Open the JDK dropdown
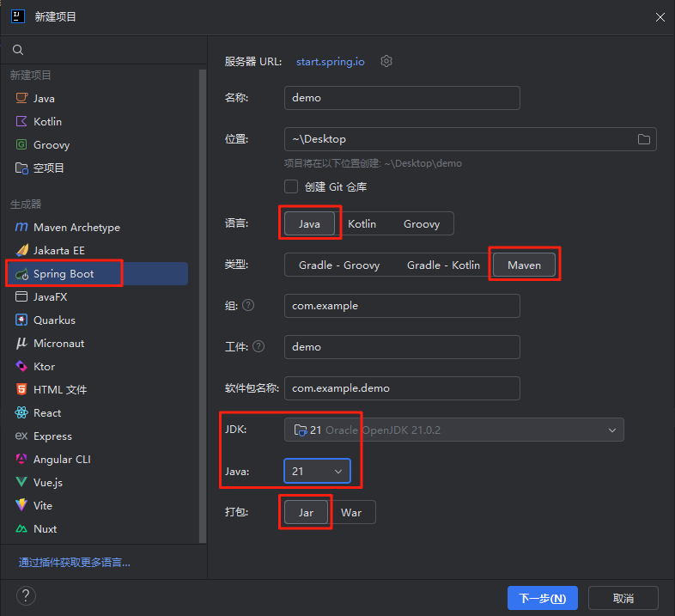 point(453,430)
